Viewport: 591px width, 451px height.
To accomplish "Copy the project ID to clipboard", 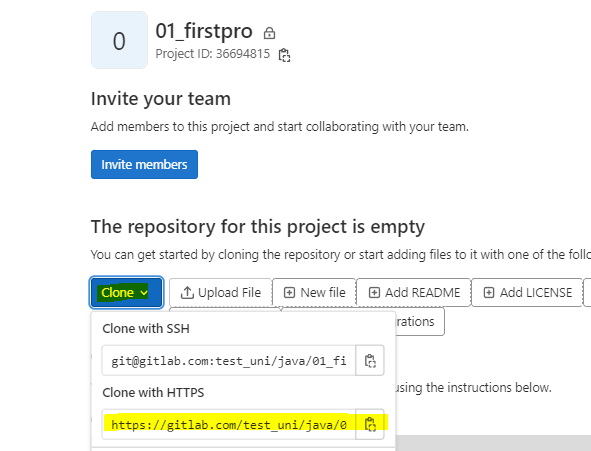I will (284, 55).
